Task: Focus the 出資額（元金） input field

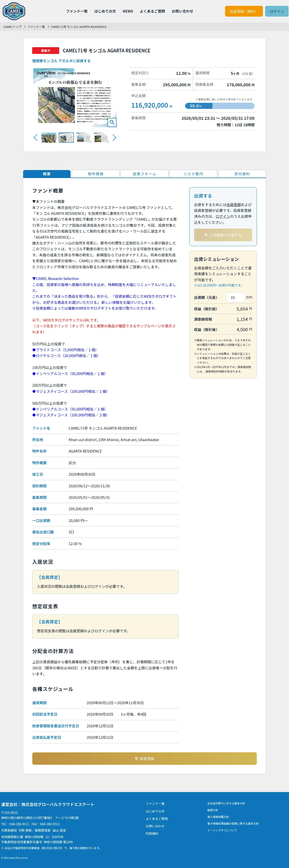Action: pos(235,297)
